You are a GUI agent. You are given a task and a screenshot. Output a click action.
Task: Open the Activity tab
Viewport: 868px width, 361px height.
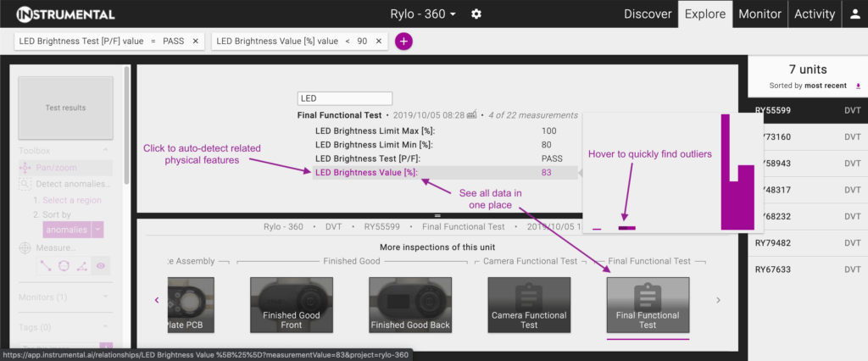[x=815, y=14]
